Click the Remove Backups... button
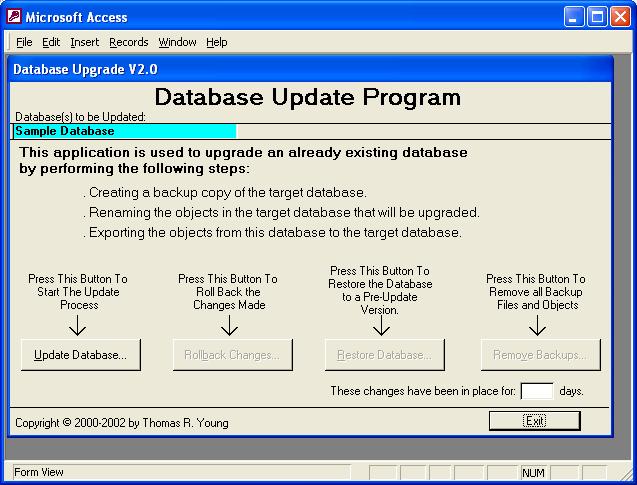This screenshot has height=485, width=637. point(541,355)
